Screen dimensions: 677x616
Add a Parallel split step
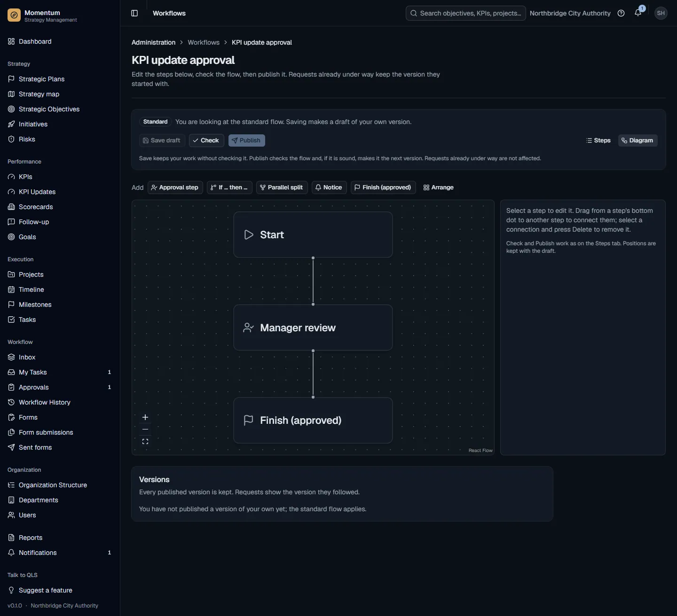tap(282, 187)
